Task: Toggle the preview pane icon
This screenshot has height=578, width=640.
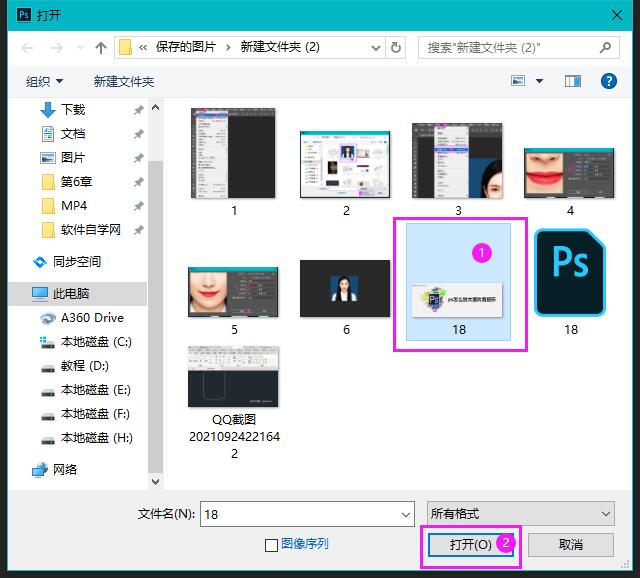Action: click(x=573, y=81)
